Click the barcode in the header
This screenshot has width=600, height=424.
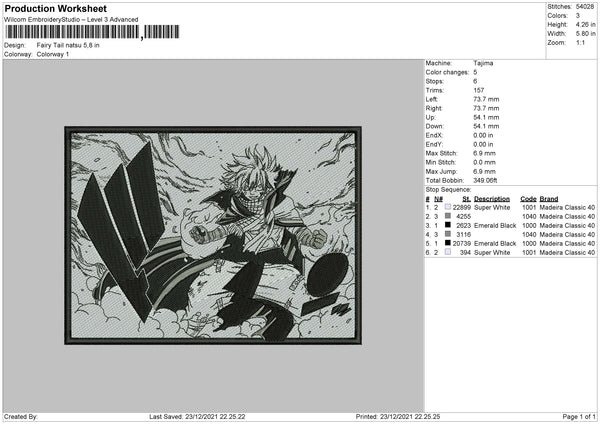pyautogui.click(x=92, y=32)
